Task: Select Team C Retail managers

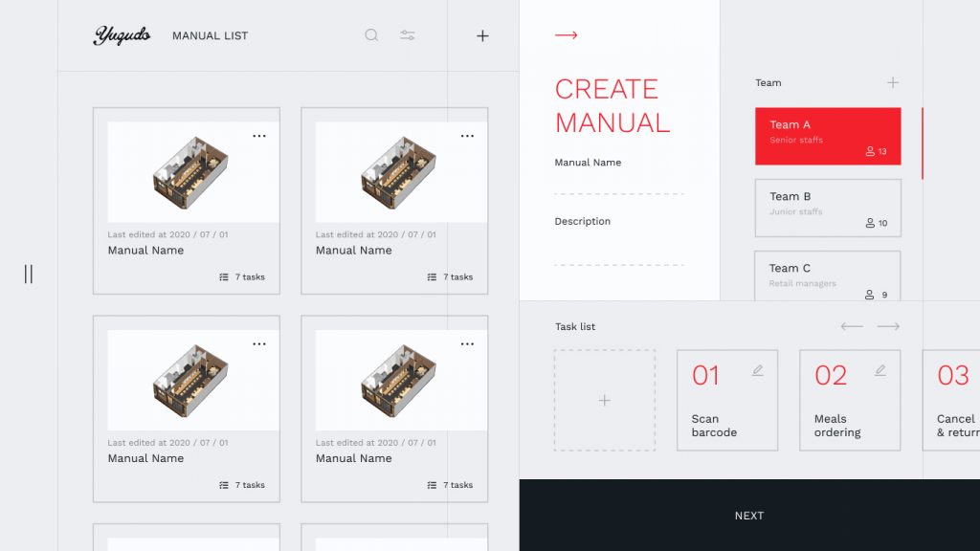Action: coord(828,275)
